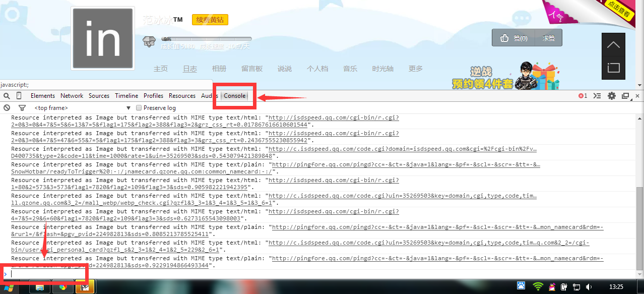Open the console filter funnel icon

tap(22, 108)
